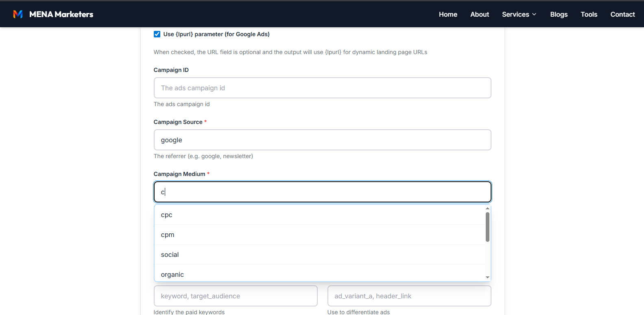Uncheck the Use {lpurl} parameter checkbox
644x315 pixels.
click(157, 34)
